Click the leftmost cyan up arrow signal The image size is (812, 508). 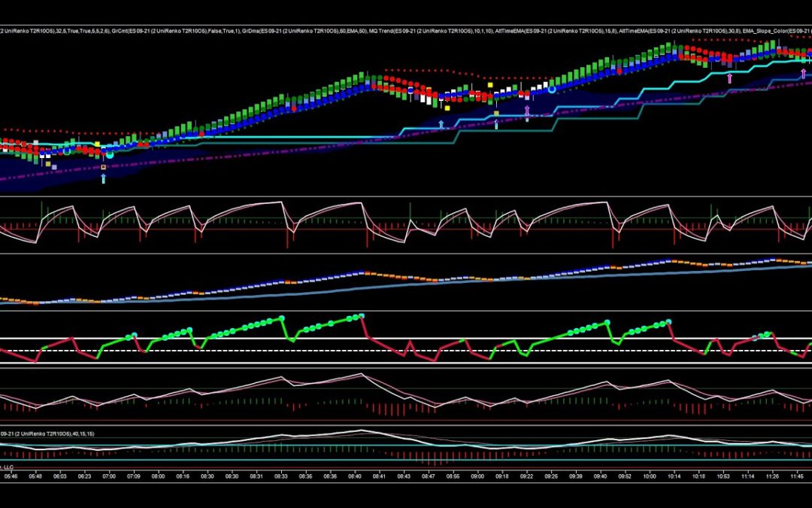(x=104, y=178)
